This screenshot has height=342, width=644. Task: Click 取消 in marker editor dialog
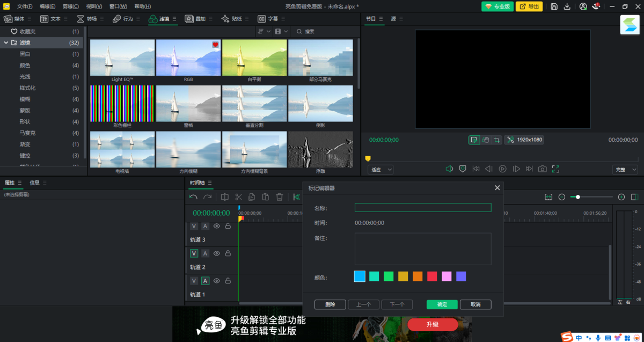click(475, 304)
